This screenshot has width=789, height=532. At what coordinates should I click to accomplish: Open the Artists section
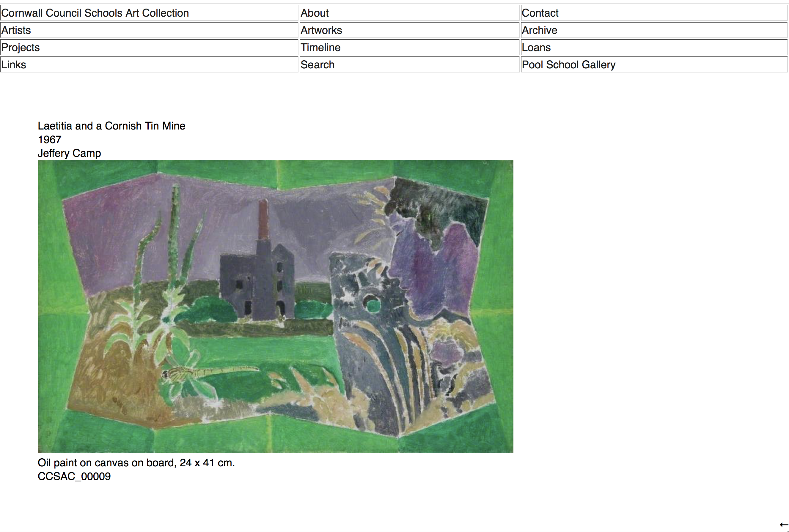pyautogui.click(x=16, y=30)
